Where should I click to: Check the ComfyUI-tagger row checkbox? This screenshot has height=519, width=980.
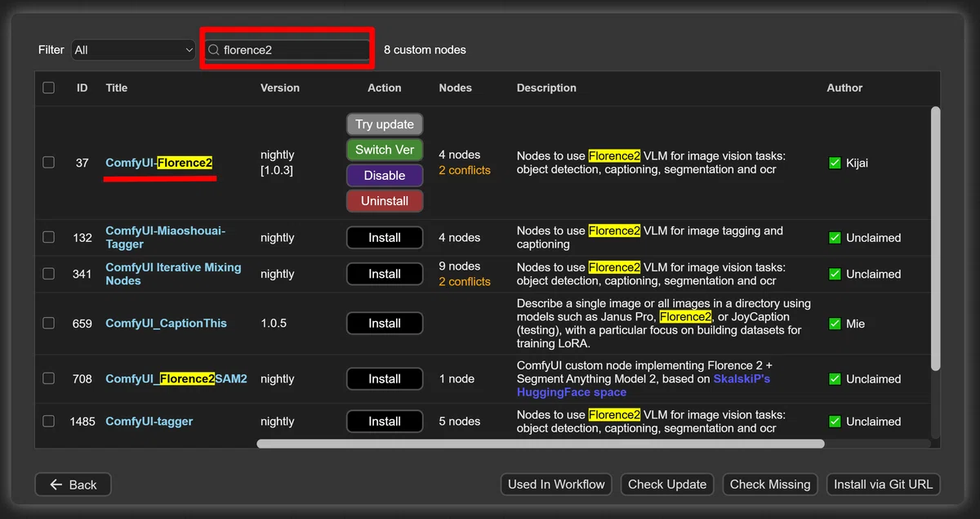point(49,421)
